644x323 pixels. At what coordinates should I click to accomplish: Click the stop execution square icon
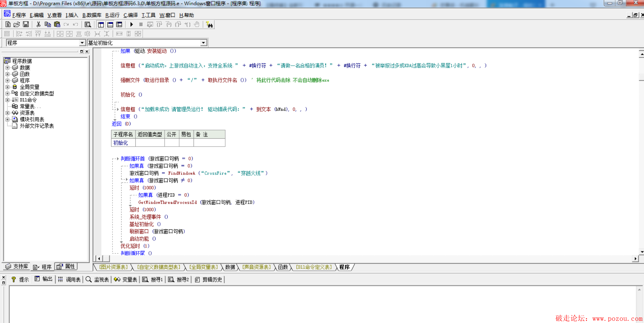point(141,25)
